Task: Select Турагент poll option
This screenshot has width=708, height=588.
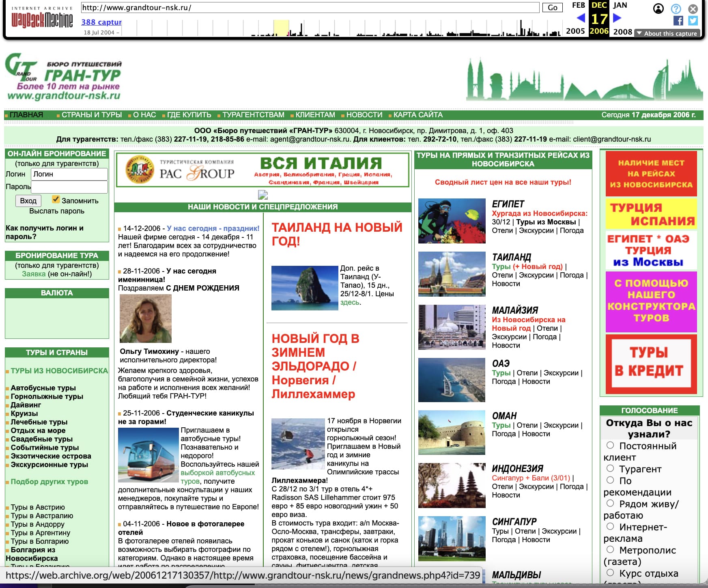Action: (x=610, y=468)
